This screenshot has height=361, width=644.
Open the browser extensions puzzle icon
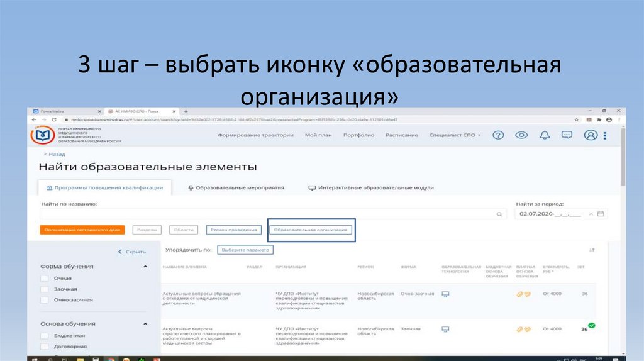[599, 119]
